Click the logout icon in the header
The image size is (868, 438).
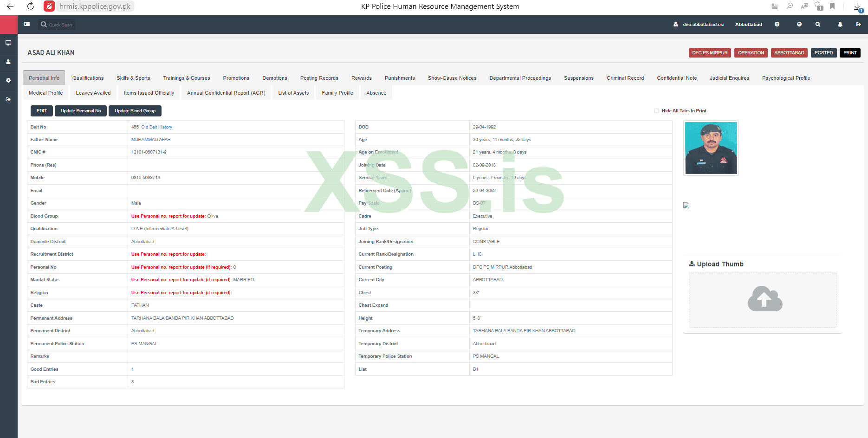pos(859,25)
